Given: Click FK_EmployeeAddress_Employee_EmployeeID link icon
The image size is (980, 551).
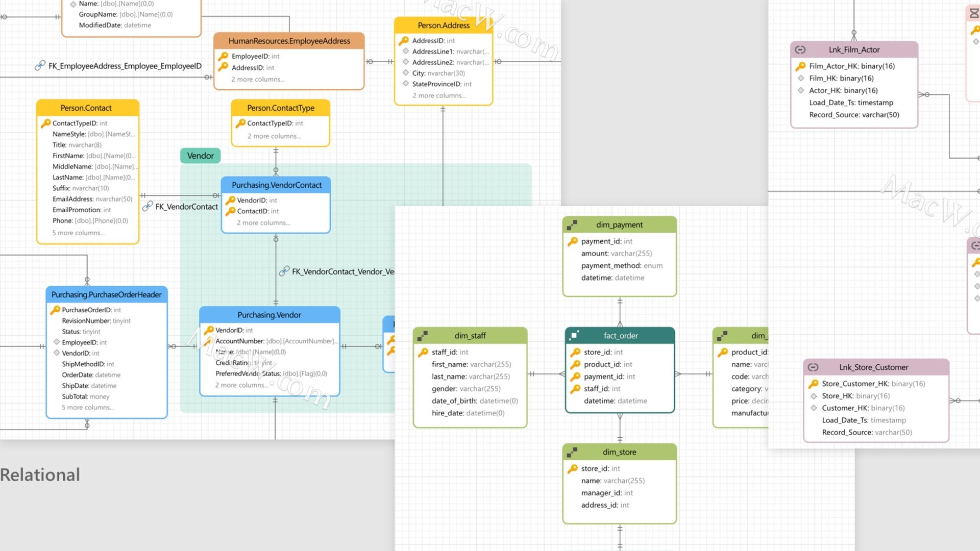Looking at the screenshot, I should [40, 66].
